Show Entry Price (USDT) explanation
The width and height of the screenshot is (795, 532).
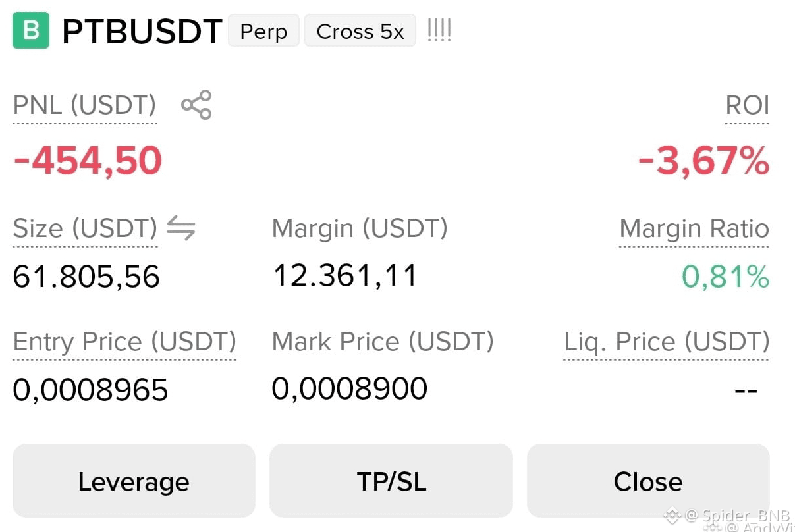point(124,342)
